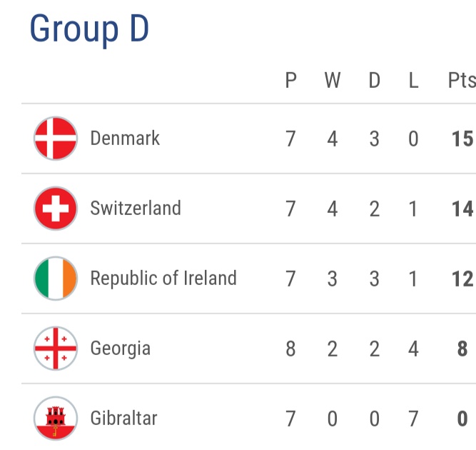476x450 pixels.
Task: Select the Georgia team name
Action: [121, 349]
